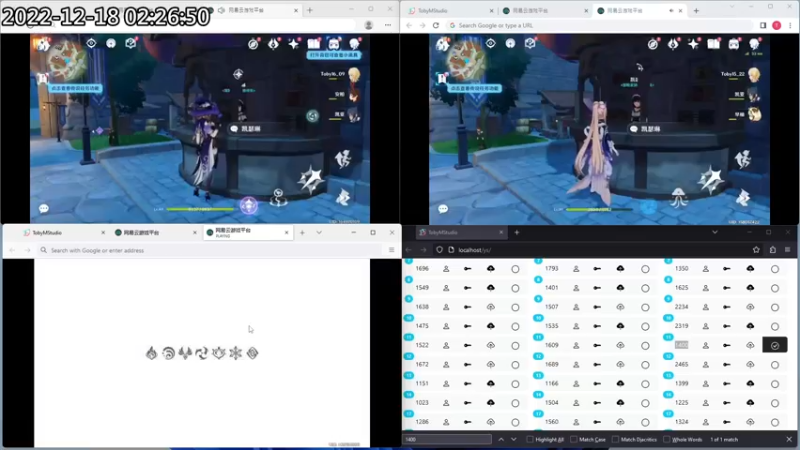Select the radio circle in row 1625

[x=775, y=288]
